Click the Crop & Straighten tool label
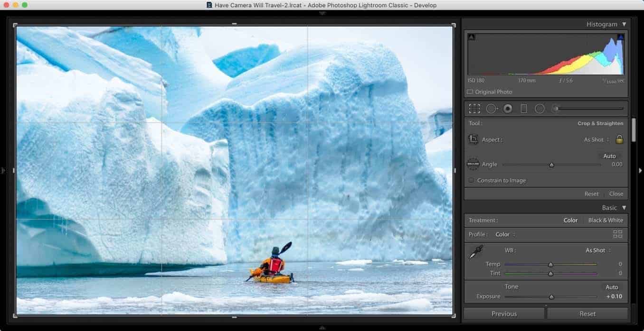 click(600, 123)
